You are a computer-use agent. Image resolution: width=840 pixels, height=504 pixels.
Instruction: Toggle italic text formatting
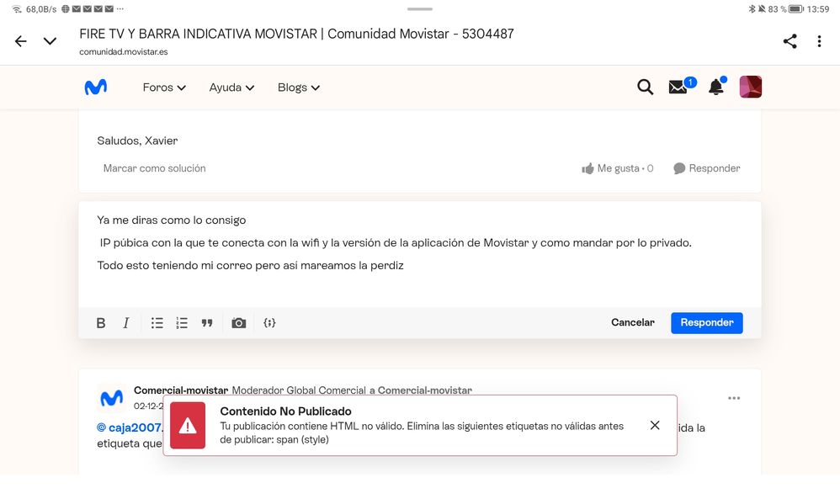click(126, 323)
